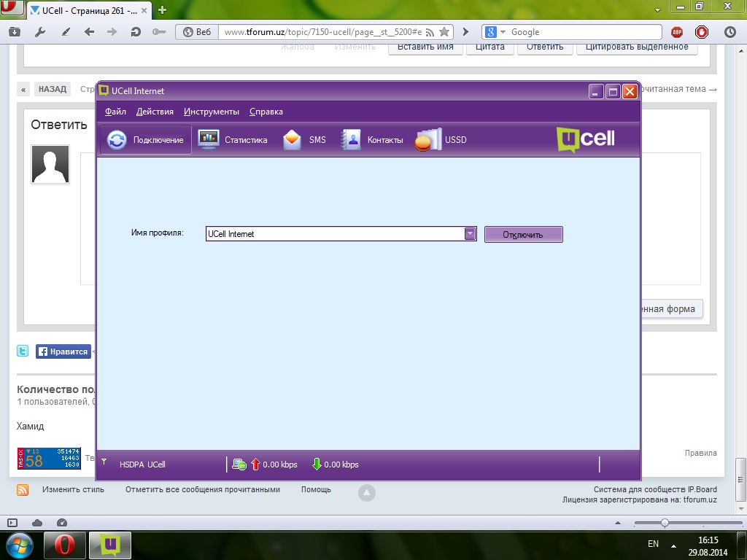Click the browser reload icon

135,32
